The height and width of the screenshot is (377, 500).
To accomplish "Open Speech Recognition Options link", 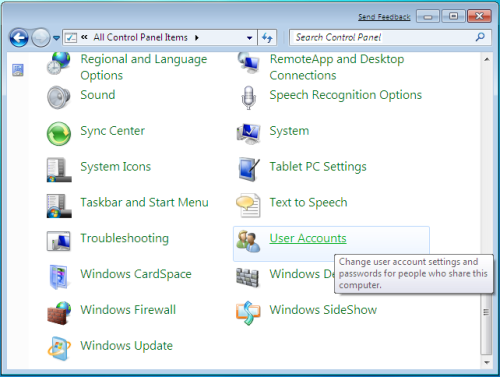I will pos(346,95).
